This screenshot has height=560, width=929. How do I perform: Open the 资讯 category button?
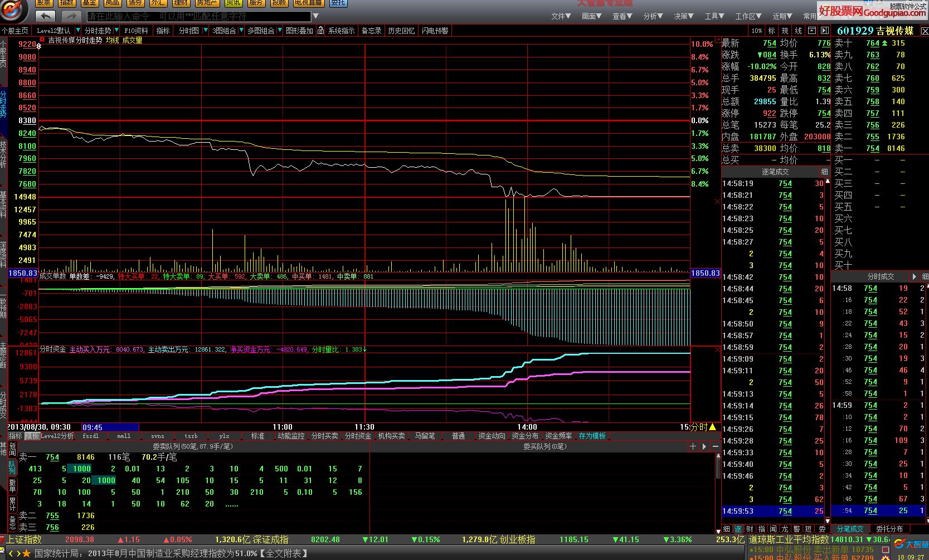click(x=233, y=3)
